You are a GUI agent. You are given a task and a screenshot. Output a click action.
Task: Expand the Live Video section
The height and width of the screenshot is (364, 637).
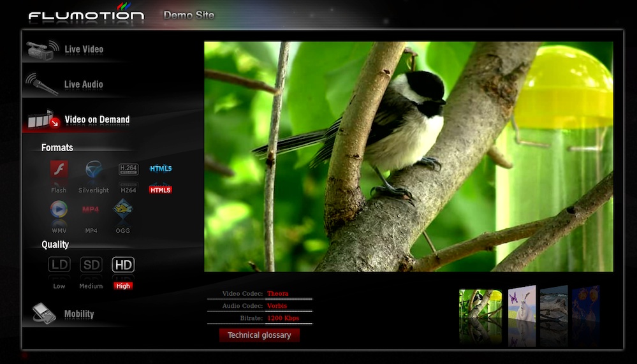click(83, 49)
